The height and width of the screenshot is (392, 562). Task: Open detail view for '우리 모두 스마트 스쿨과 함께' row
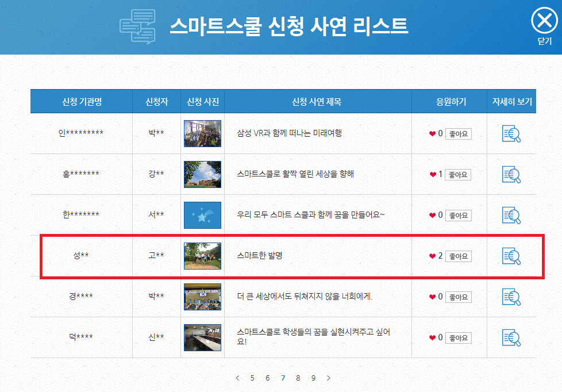[x=511, y=216]
